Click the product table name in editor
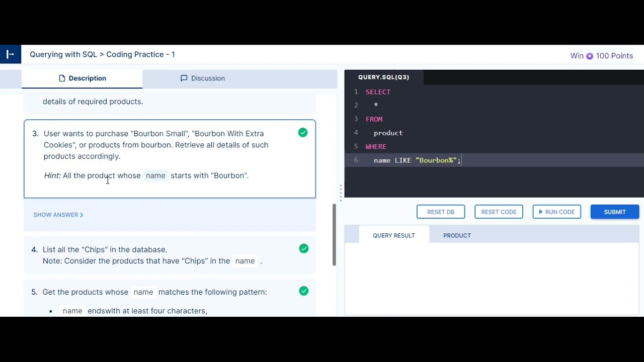Screen dimensions: 644x362 pyautogui.click(x=388, y=133)
